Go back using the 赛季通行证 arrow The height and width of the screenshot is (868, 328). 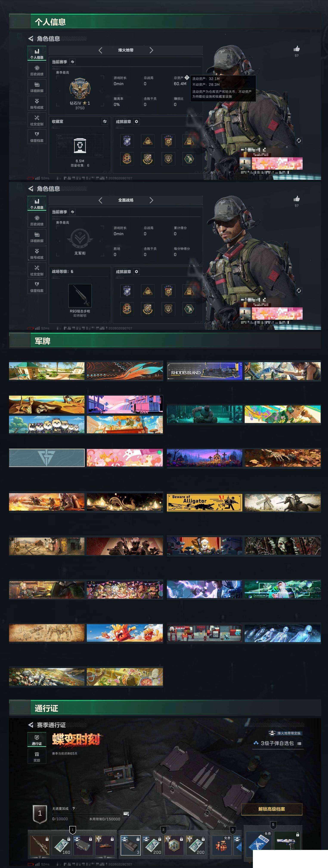click(31, 724)
